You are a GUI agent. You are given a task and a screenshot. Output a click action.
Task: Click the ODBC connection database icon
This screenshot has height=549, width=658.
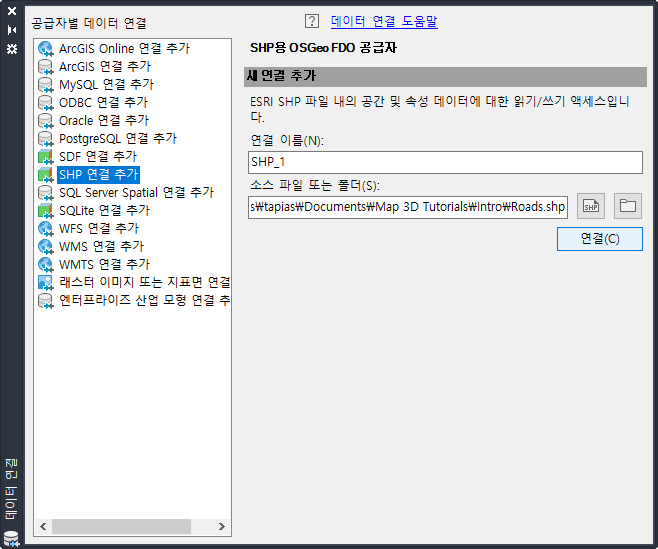click(x=46, y=103)
